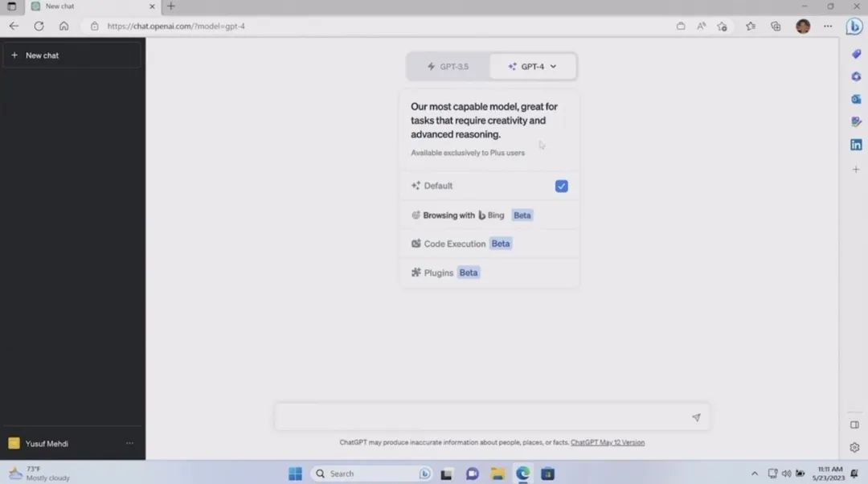This screenshot has height=484, width=868.
Task: Go to browser home page
Action: [x=63, y=26]
